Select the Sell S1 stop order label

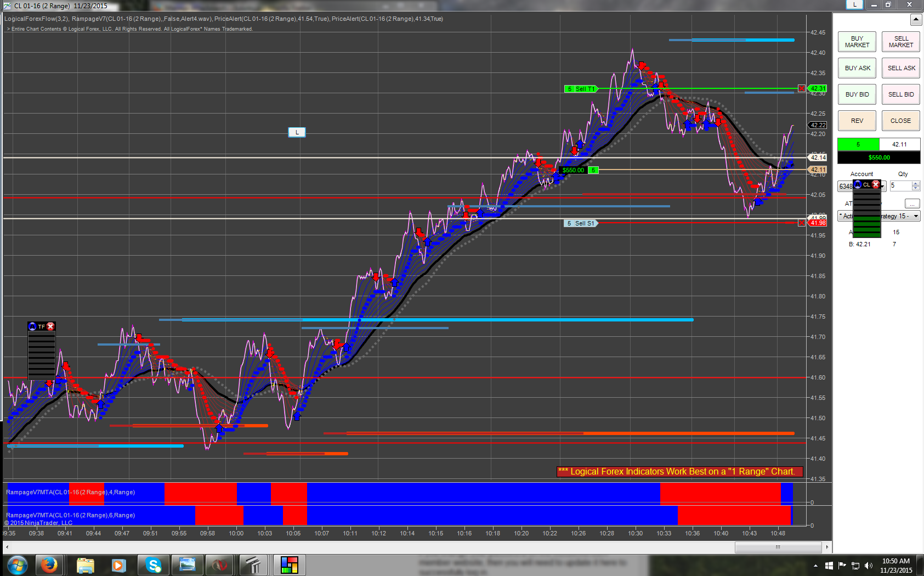(x=581, y=223)
